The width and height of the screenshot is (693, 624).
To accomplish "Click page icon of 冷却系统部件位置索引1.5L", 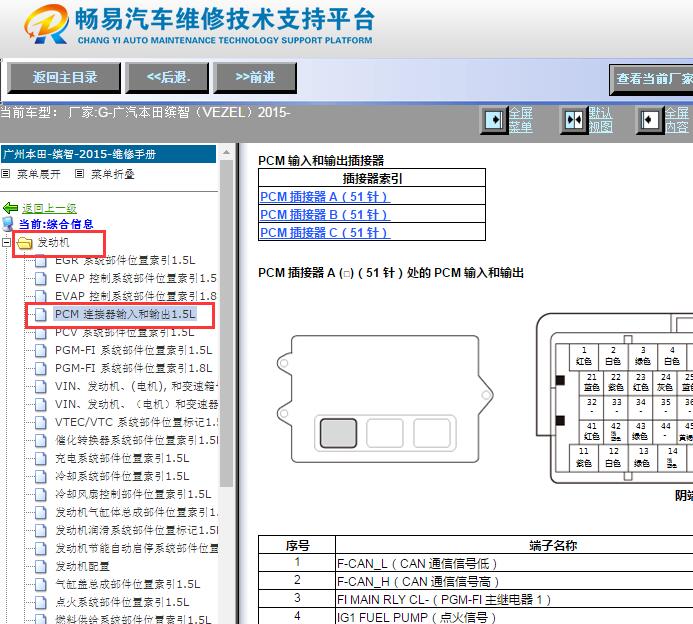I will 41,477.
